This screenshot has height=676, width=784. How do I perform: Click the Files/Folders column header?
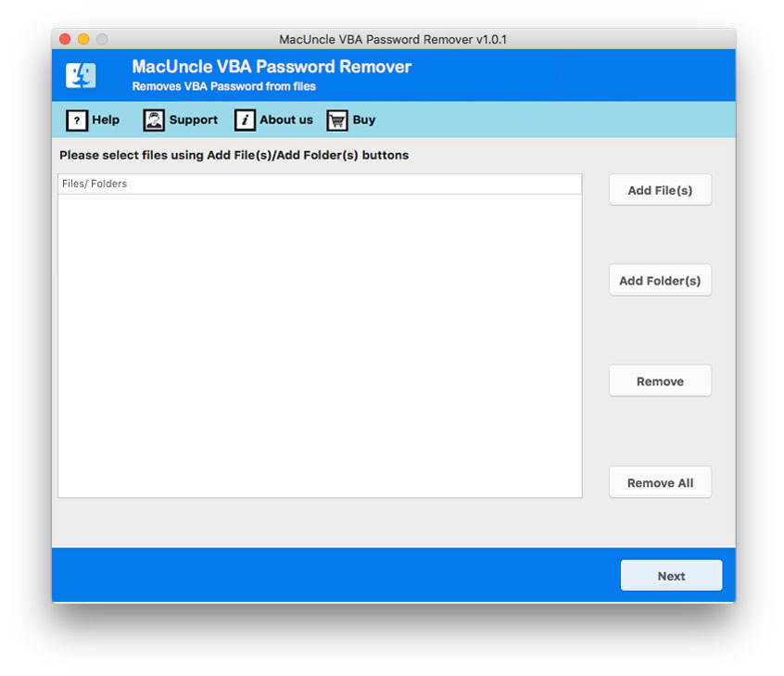coord(320,184)
